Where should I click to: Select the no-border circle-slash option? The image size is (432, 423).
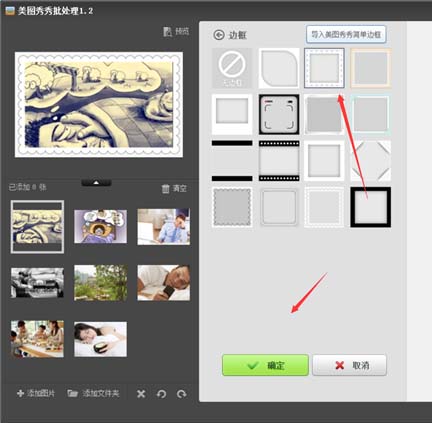coord(232,68)
